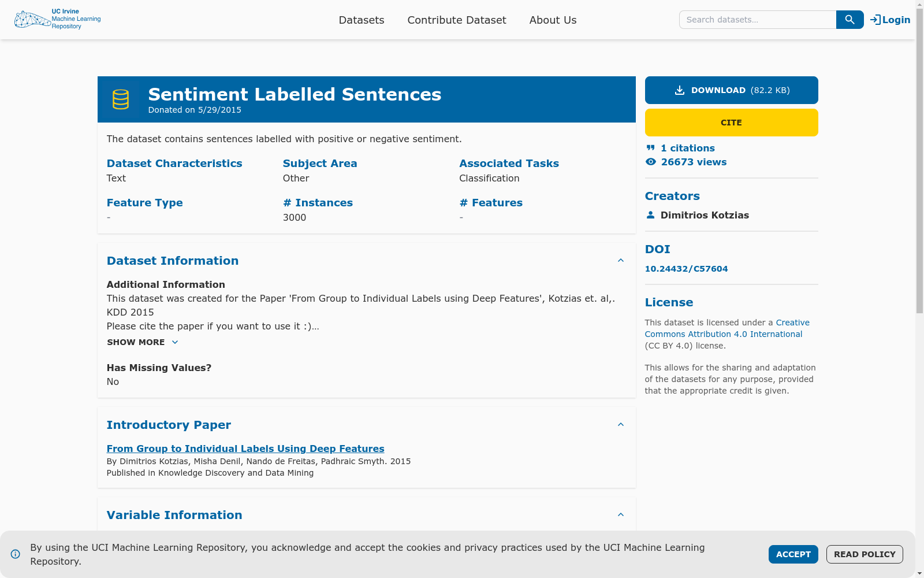Open the UC Irvine repository logo
The image size is (924, 578).
tap(58, 20)
